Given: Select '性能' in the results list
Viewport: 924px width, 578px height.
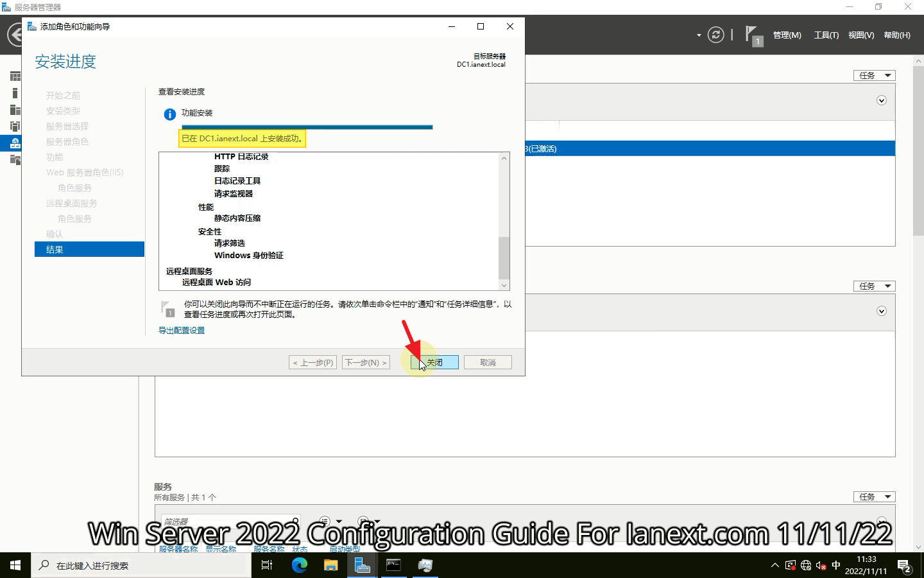Looking at the screenshot, I should tap(206, 207).
